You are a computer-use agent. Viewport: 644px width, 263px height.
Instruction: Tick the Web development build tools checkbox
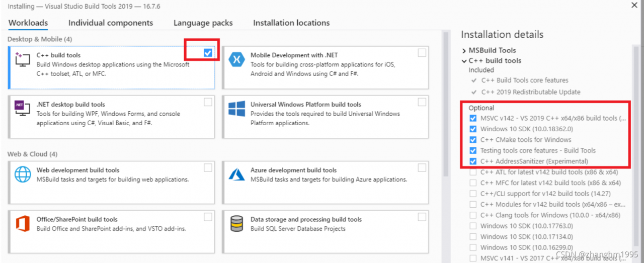click(x=208, y=167)
